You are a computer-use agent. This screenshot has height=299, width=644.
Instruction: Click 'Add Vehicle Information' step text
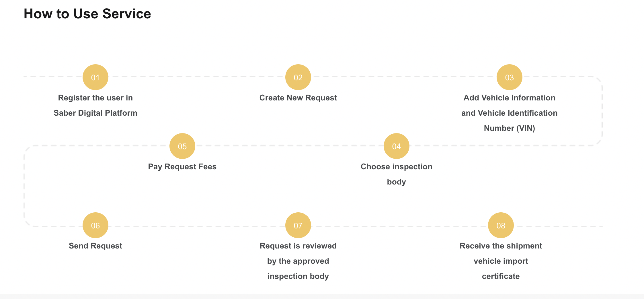(x=509, y=98)
